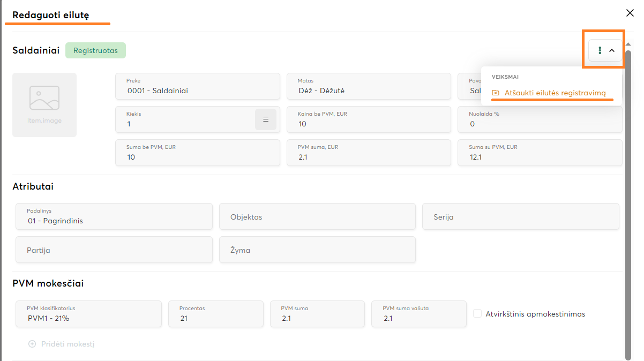Viewport: 644px width, 361px height.
Task: Select Atšaukti eilutės registravimą menu entry
Action: coord(555,93)
